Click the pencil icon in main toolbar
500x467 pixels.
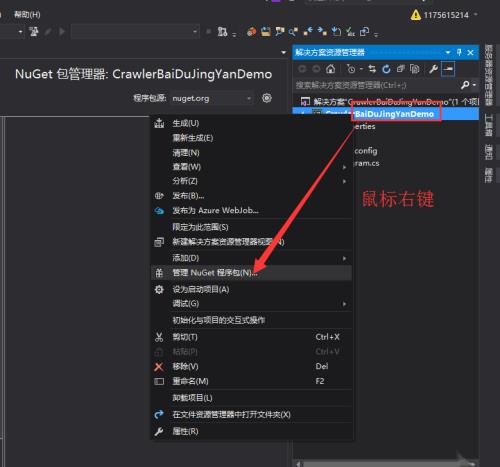click(x=48, y=32)
